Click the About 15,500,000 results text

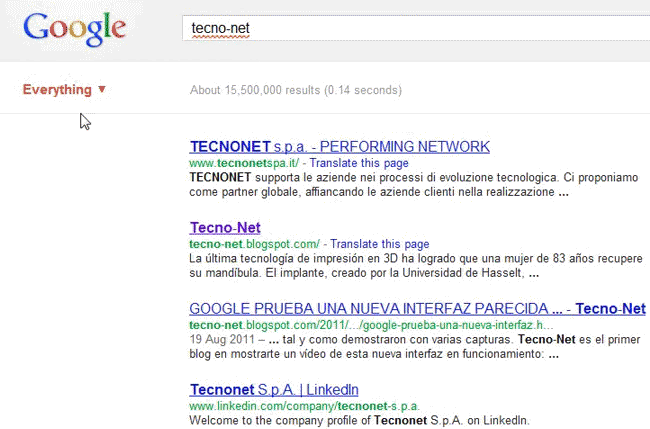point(296,90)
